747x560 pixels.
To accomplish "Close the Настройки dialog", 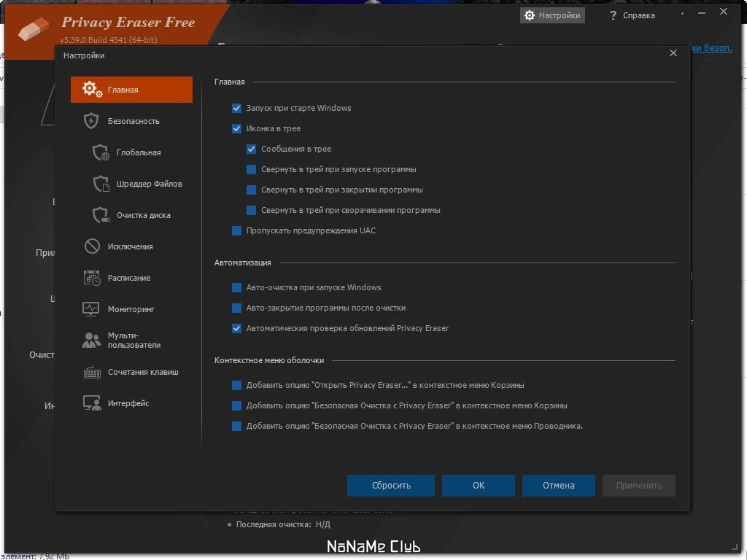I will coord(673,52).
